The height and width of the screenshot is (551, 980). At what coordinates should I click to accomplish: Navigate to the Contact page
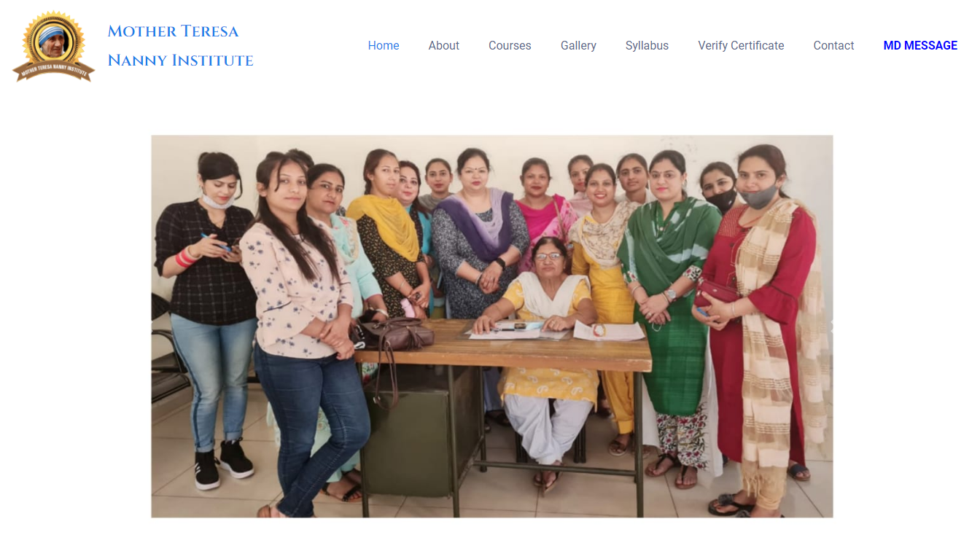(x=833, y=45)
